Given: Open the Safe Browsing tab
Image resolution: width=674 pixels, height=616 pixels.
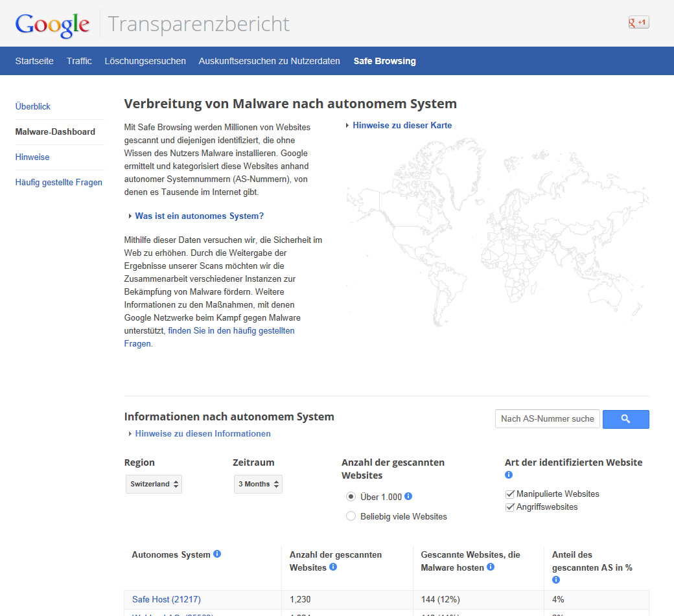Looking at the screenshot, I should 385,61.
